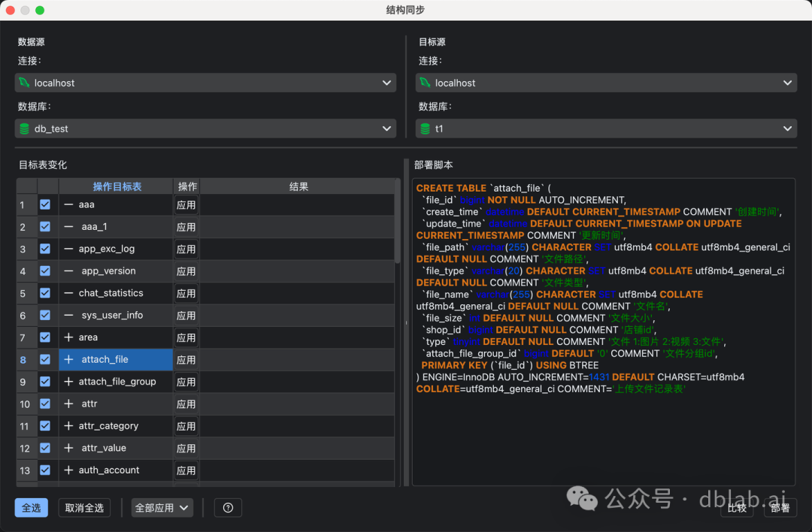Click the minus icon beside aaa

click(68, 204)
